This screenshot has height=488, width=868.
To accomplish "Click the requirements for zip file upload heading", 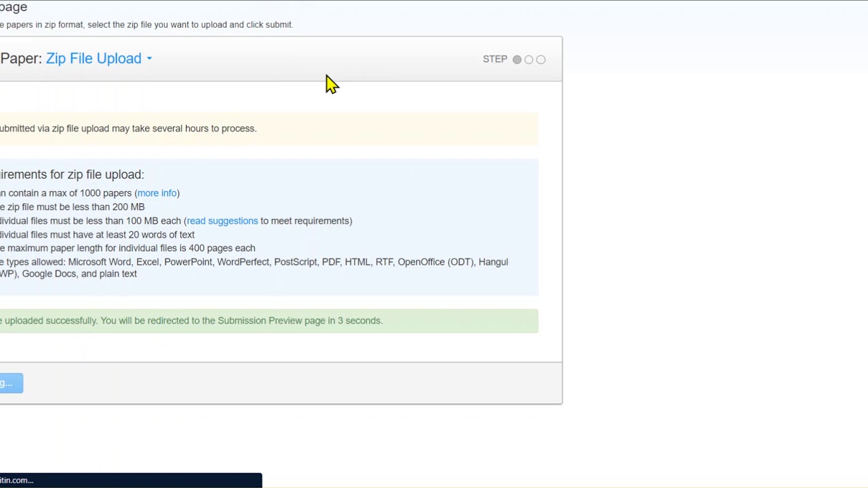I will coord(72,174).
